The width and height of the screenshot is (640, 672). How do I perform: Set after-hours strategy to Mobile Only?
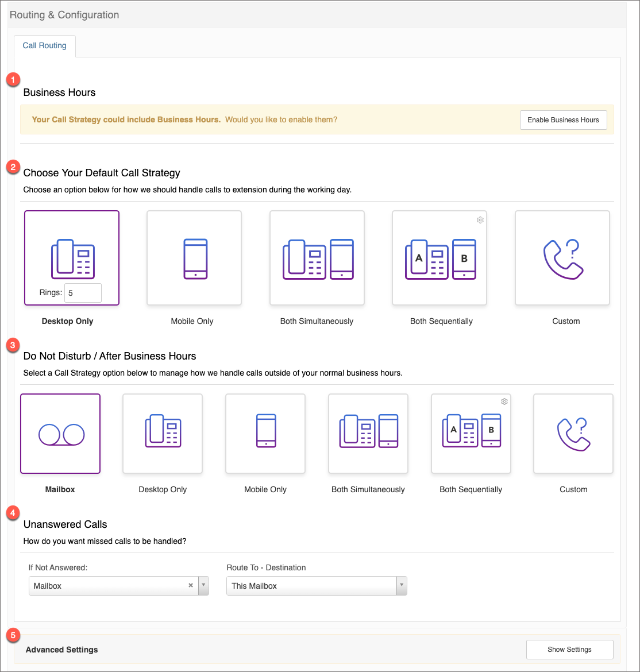click(265, 434)
